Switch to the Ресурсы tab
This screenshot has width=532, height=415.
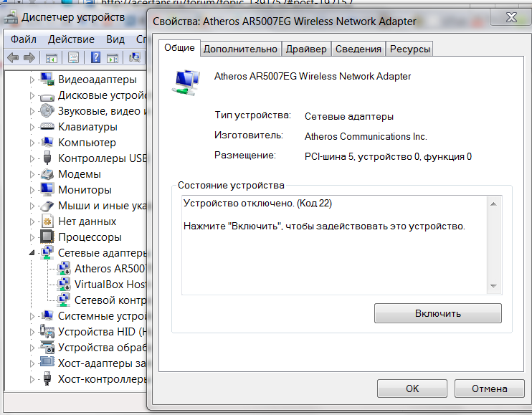[410, 49]
